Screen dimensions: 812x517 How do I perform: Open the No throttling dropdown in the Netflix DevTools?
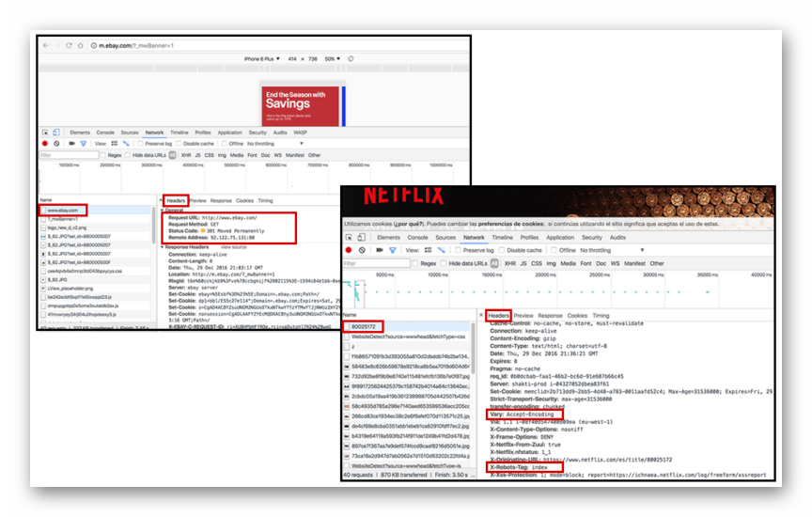[612, 250]
